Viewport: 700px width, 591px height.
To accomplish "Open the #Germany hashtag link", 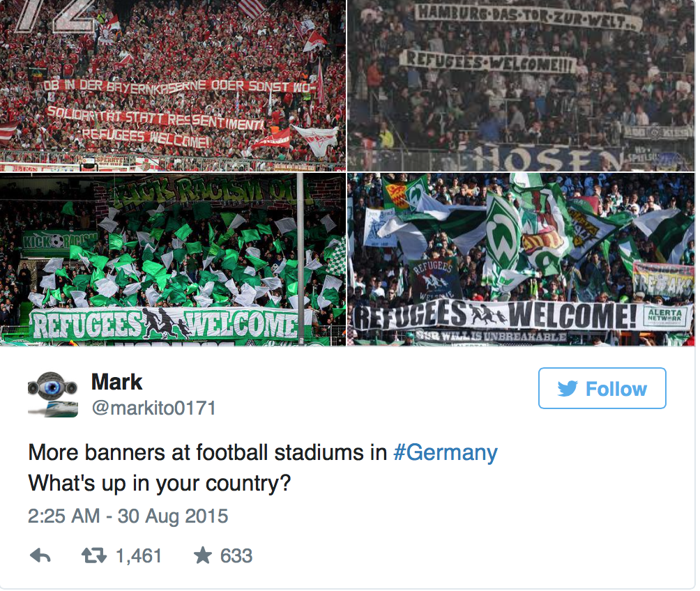I will pos(445,452).
